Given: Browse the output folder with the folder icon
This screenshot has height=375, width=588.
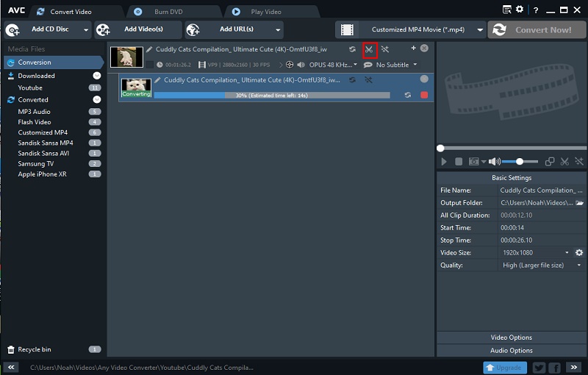Looking at the screenshot, I should coord(579,202).
